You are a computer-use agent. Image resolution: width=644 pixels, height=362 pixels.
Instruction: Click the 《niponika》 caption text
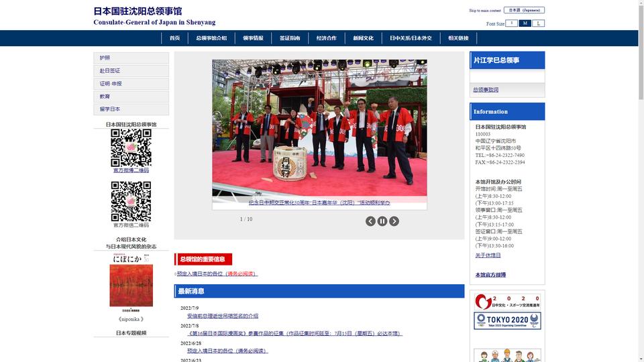131,319
